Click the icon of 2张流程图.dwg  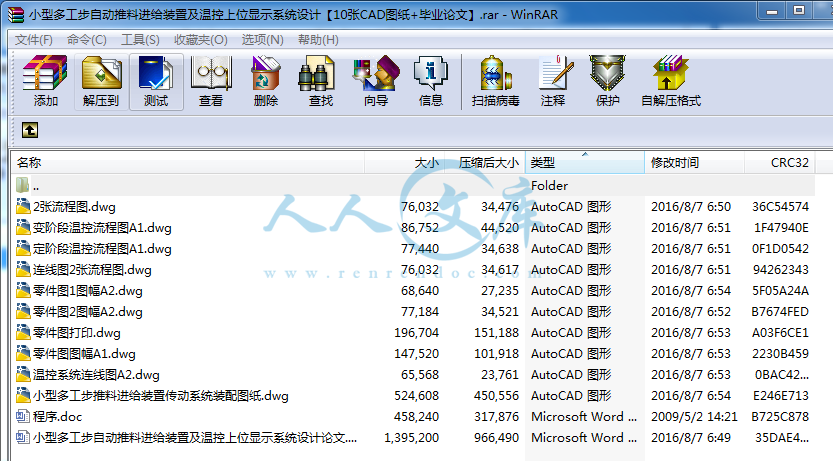coord(23,206)
